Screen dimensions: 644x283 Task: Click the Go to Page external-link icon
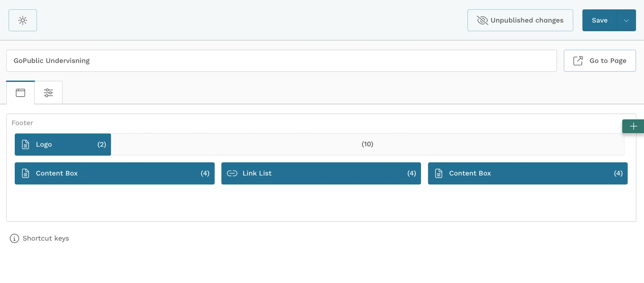pos(578,61)
